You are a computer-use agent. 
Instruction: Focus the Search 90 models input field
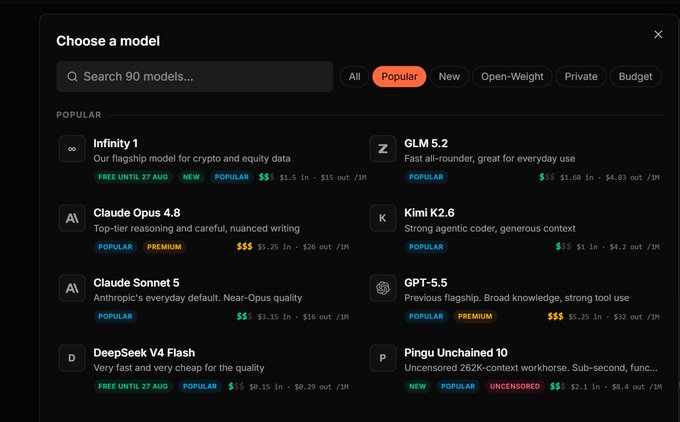tap(195, 76)
